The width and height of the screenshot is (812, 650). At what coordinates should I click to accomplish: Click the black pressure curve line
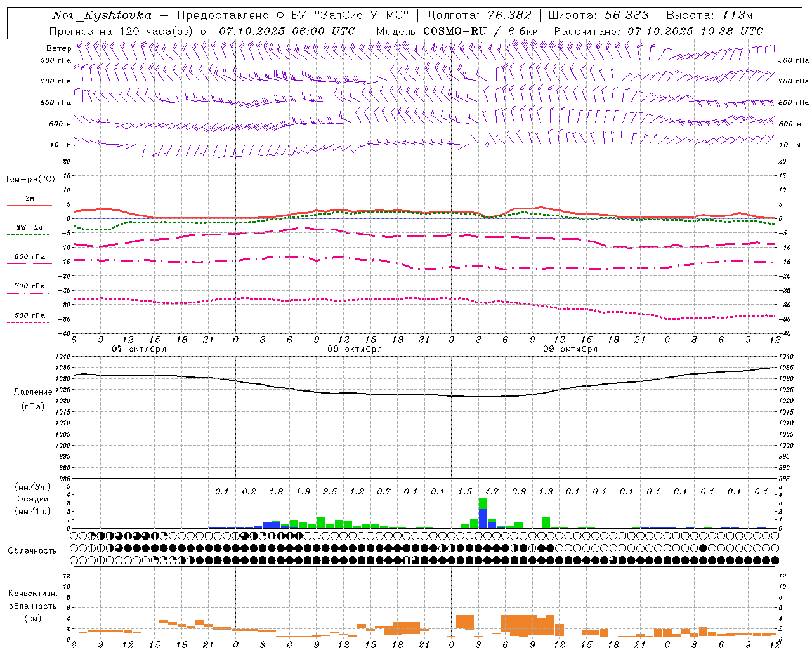coord(425,395)
